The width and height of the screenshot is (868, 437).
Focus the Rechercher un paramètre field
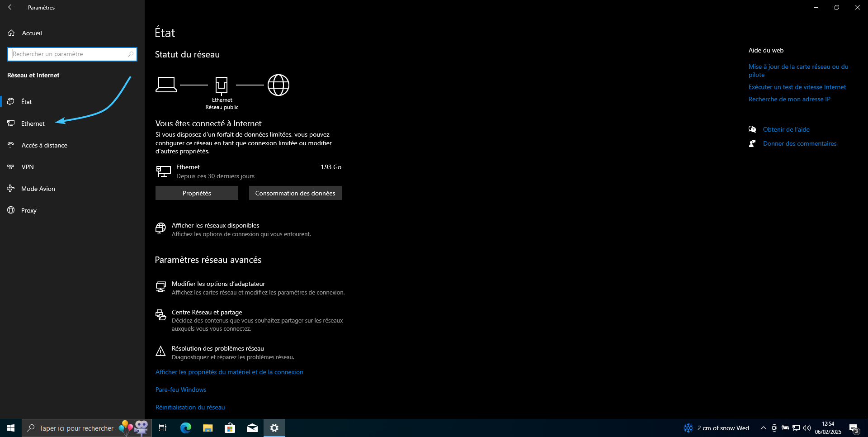tap(72, 54)
